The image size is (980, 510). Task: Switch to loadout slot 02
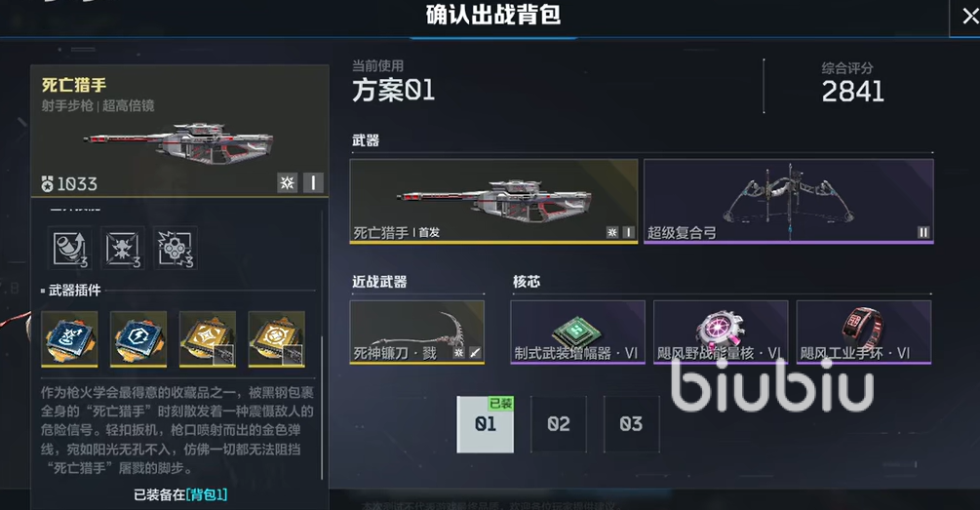tap(559, 424)
